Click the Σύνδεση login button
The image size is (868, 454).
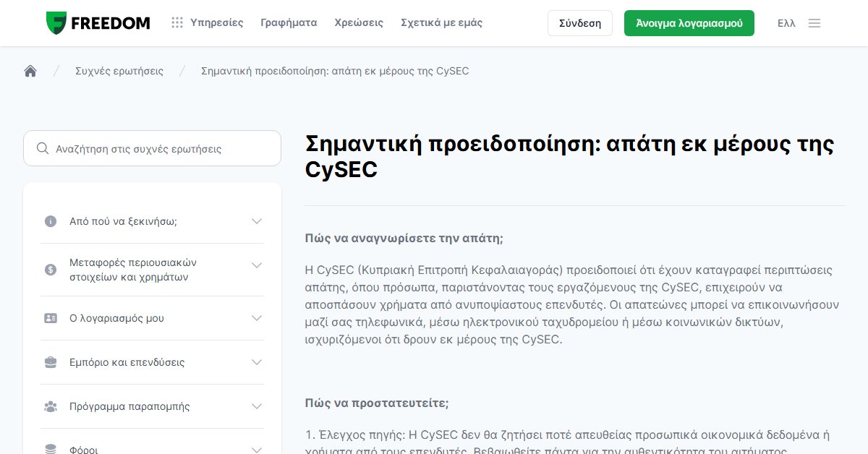(x=580, y=23)
